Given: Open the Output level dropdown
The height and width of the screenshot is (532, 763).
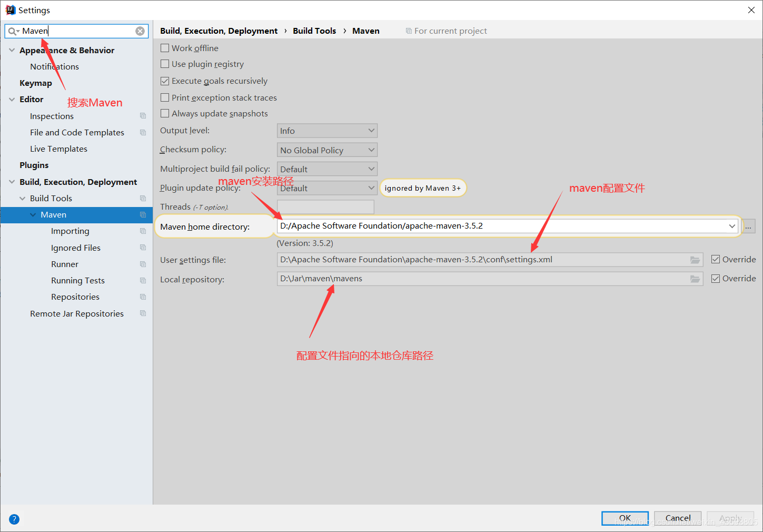Looking at the screenshot, I should click(327, 131).
